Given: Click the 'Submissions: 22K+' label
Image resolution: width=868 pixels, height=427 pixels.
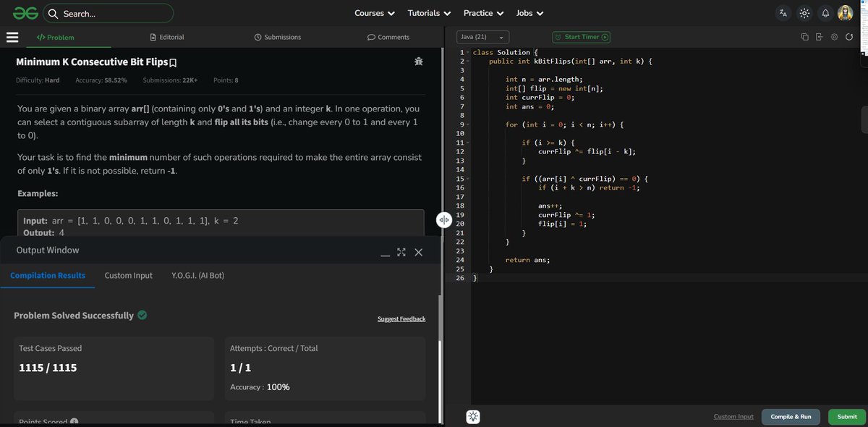Looking at the screenshot, I should click(170, 80).
